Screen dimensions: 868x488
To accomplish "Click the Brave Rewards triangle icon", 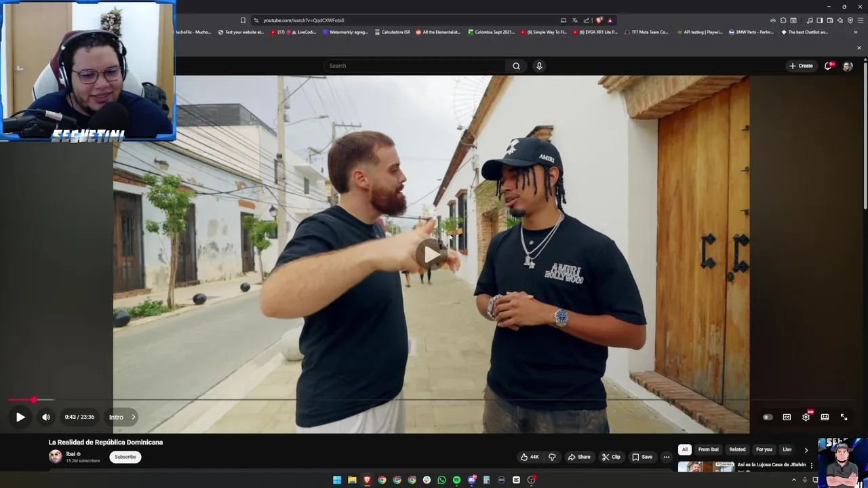I will click(610, 20).
